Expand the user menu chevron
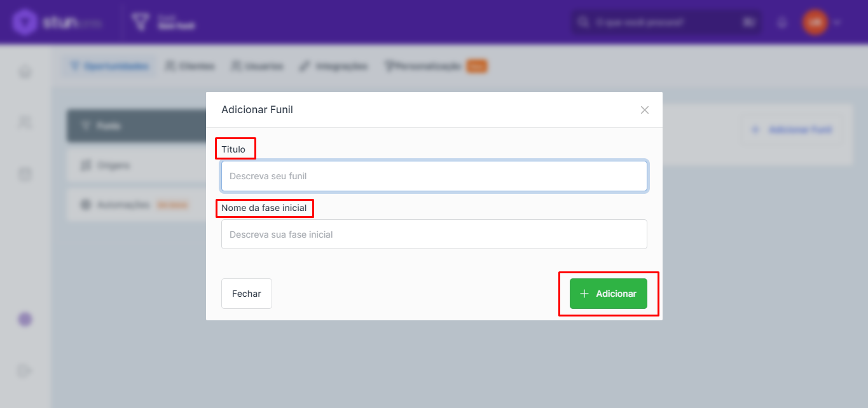868x408 pixels. [x=837, y=22]
